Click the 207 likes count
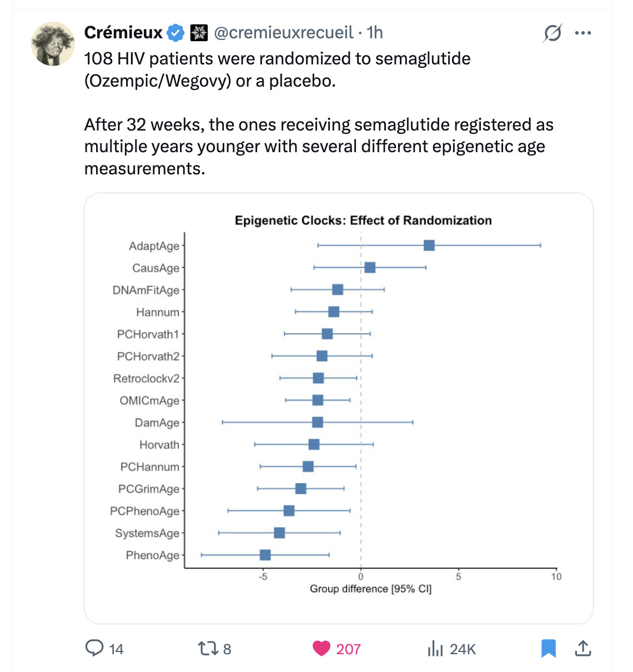633x672 pixels. [348, 649]
